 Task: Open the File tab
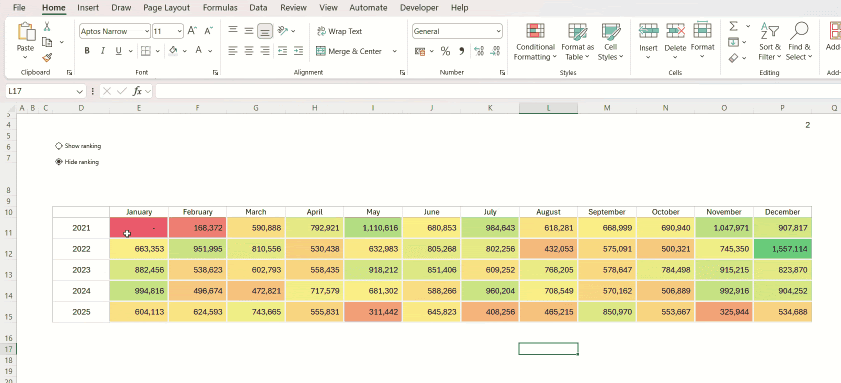point(19,8)
